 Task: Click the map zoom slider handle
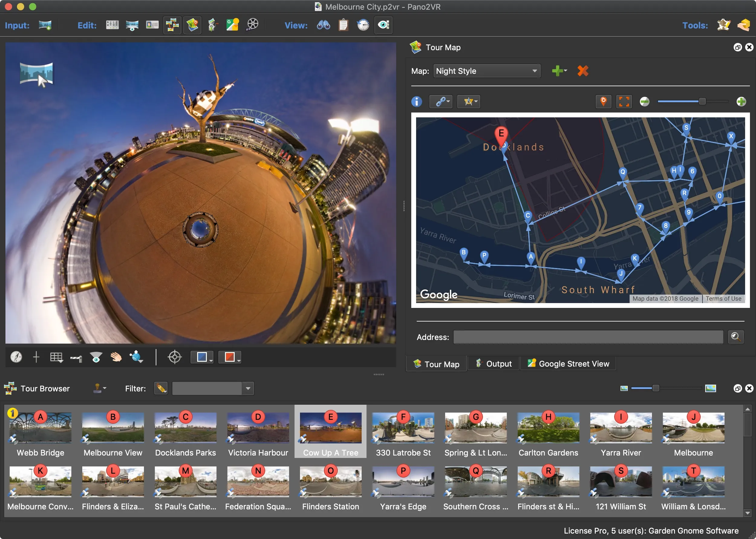pyautogui.click(x=702, y=102)
